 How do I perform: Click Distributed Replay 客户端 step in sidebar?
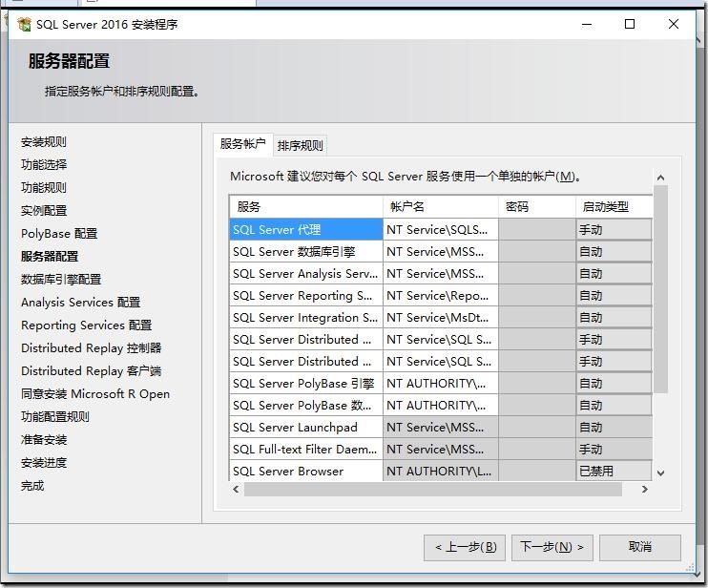[x=92, y=371]
